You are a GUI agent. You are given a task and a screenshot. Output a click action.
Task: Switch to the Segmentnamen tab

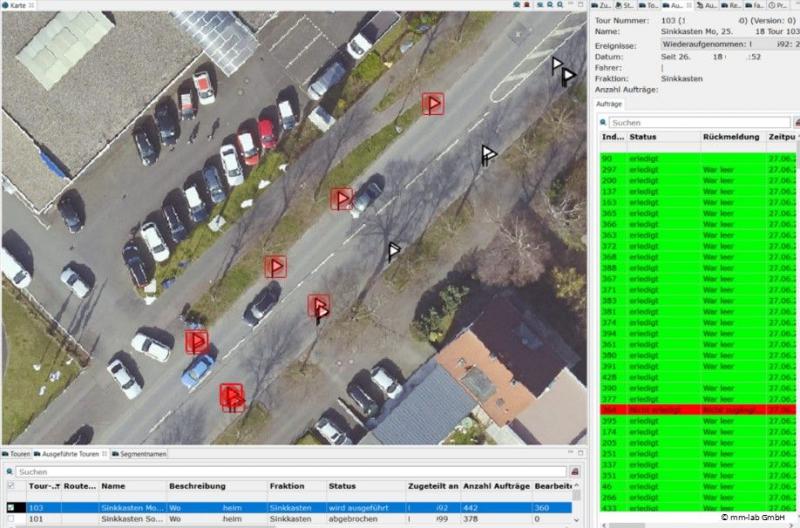[x=142, y=454]
